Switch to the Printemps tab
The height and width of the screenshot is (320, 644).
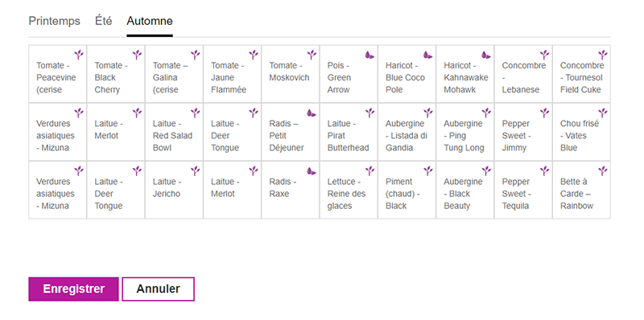(54, 21)
